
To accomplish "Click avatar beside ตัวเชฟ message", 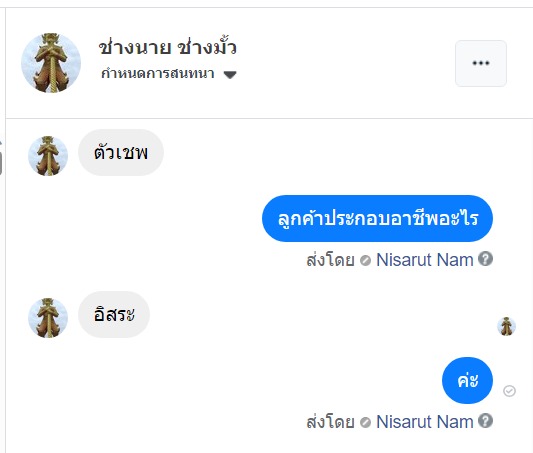I will pyautogui.click(x=48, y=156).
